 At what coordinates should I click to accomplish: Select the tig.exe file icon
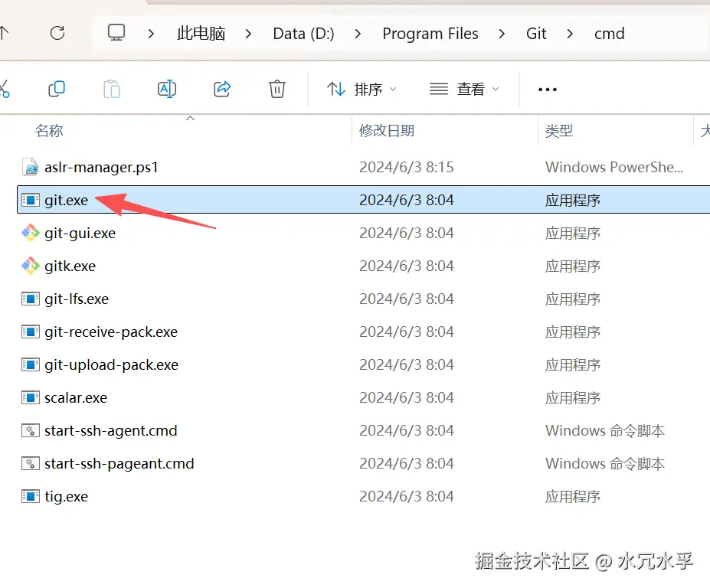click(x=31, y=497)
